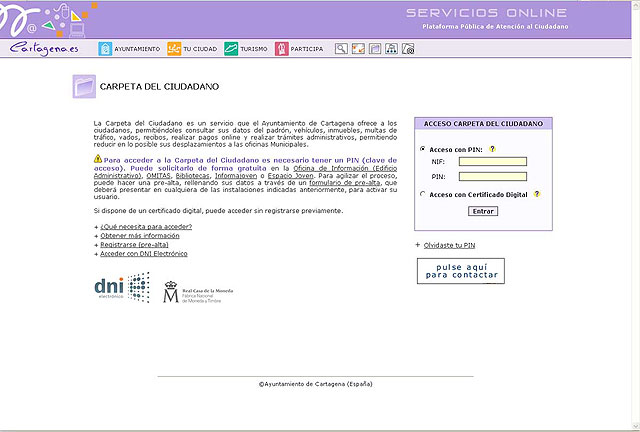The image size is (640, 432).
Task: Open search via magnifying glass icon
Action: tap(341, 48)
